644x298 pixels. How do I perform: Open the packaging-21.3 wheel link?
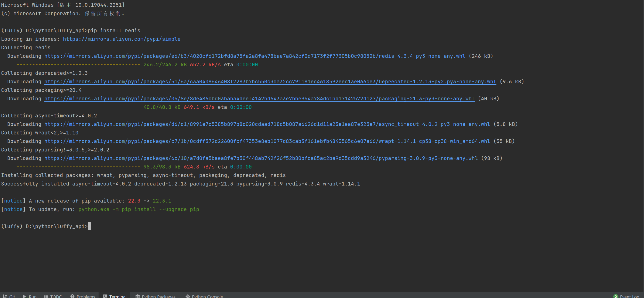259,99
